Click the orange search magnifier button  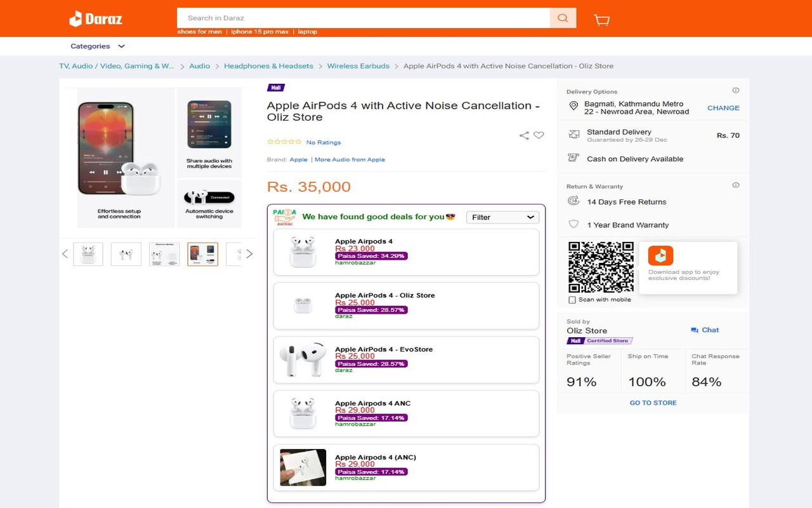[x=563, y=18]
